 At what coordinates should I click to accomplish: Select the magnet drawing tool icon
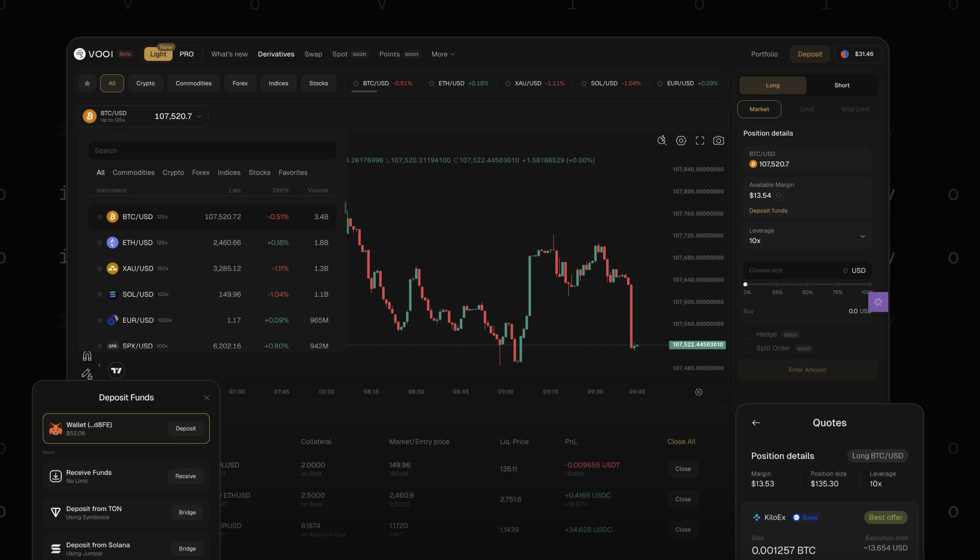[87, 356]
